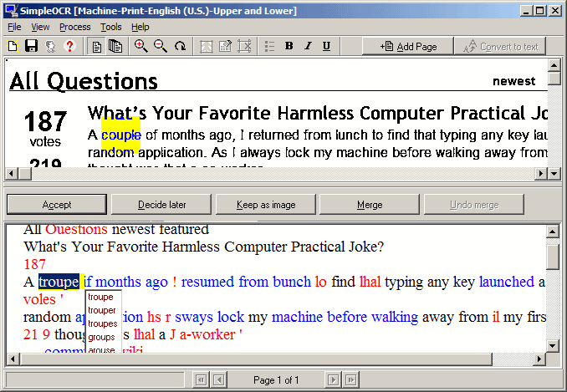This screenshot has width=567, height=392.
Task: Toggle bold formatting
Action: 289,46
